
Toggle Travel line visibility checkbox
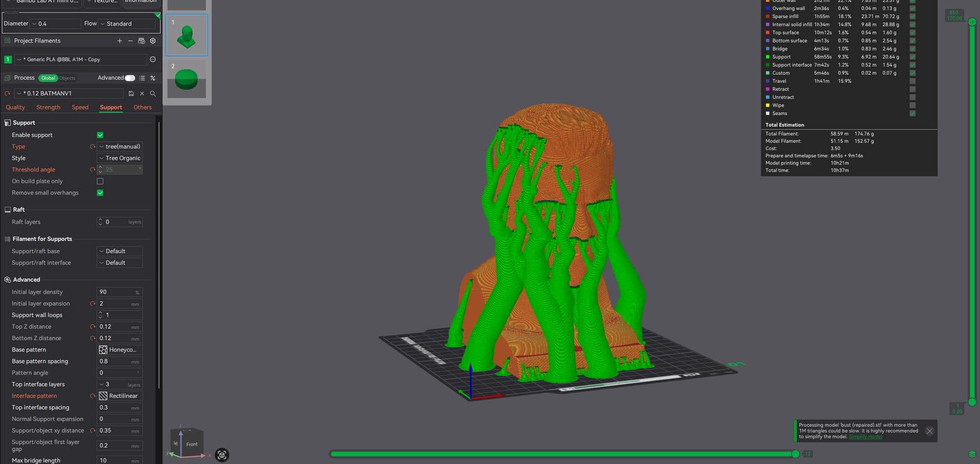[913, 81]
